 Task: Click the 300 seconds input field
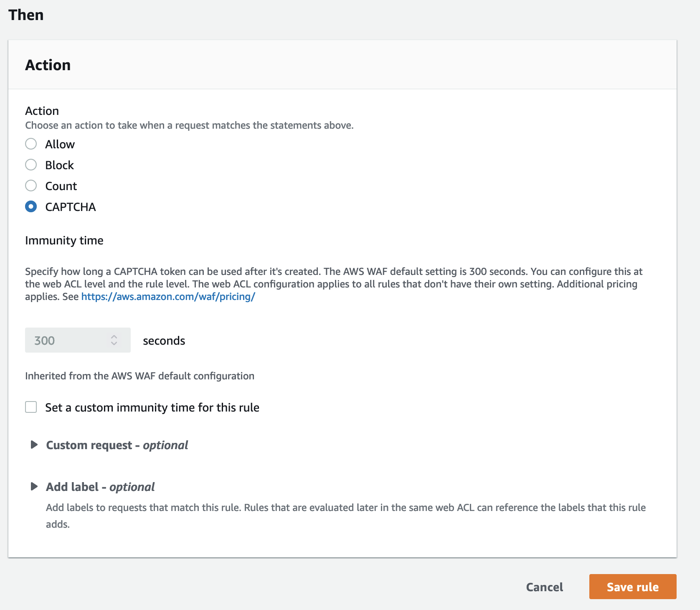coord(67,341)
